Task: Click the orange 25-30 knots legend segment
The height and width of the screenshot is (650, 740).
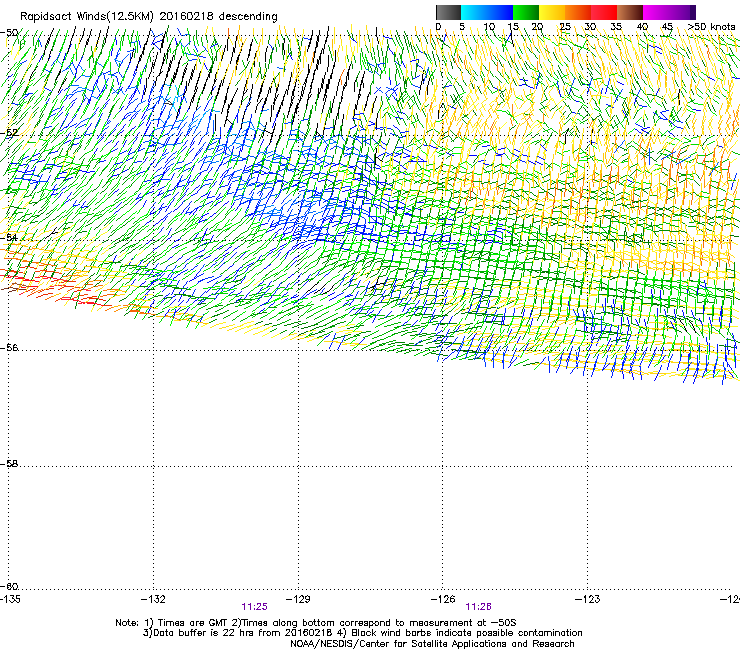Action: click(578, 12)
